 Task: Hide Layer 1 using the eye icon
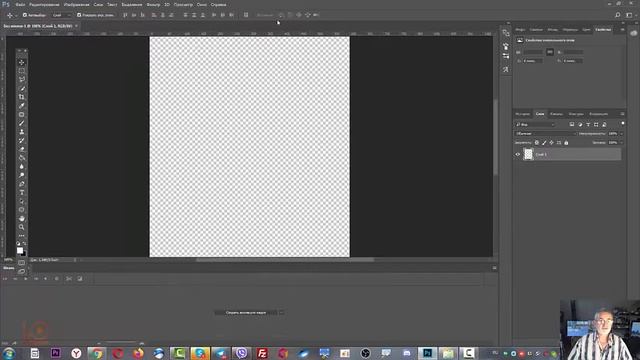(518, 154)
